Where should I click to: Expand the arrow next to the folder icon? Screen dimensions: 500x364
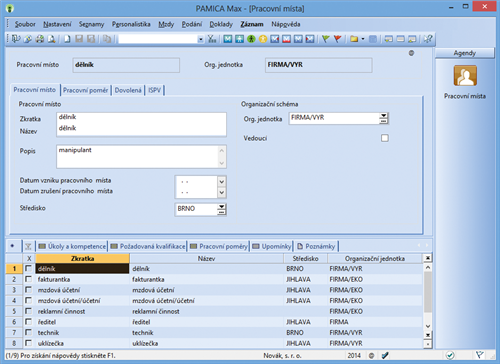pos(363,39)
